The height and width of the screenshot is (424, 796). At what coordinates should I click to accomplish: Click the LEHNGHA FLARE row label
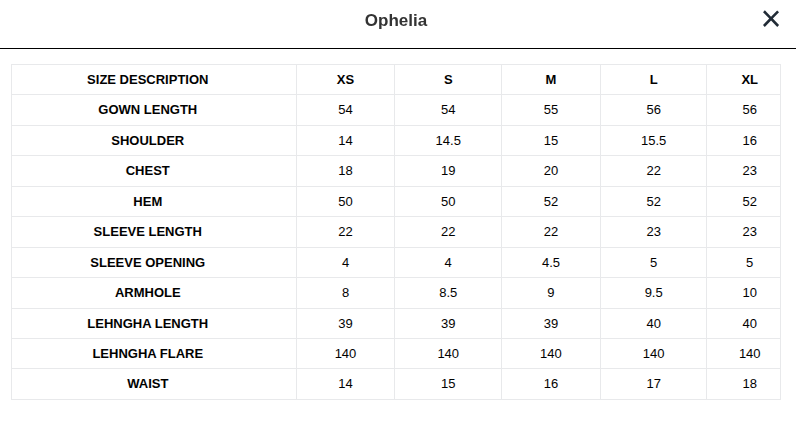click(x=148, y=353)
